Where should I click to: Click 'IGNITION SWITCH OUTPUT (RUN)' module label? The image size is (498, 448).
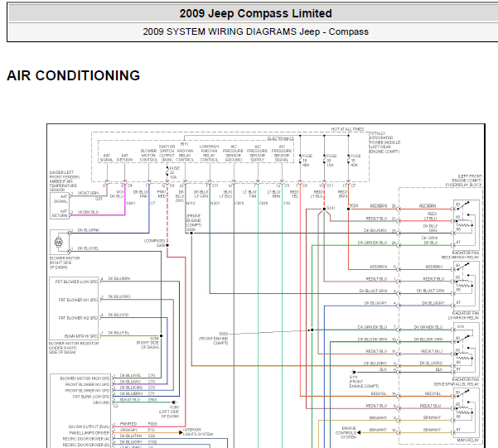pyautogui.click(x=167, y=153)
